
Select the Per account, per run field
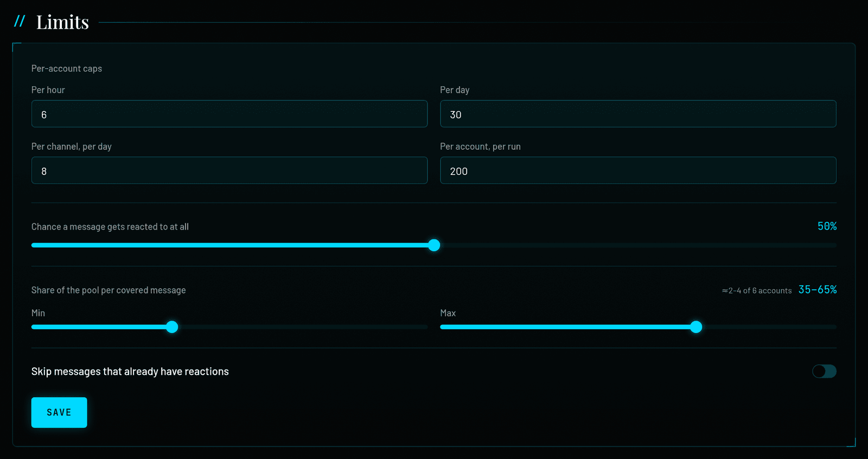638,170
